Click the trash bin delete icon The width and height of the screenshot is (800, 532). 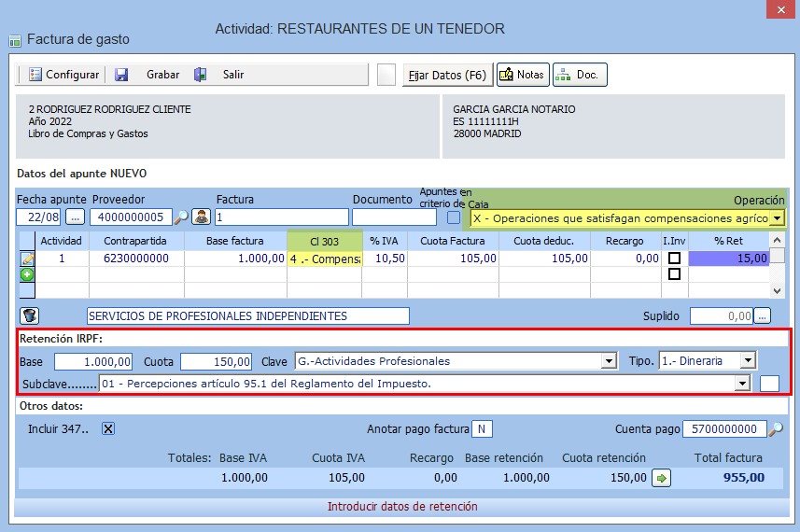click(29, 315)
